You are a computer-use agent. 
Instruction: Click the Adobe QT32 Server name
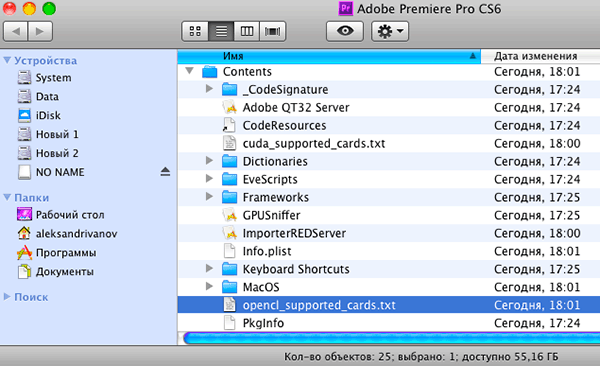click(296, 108)
